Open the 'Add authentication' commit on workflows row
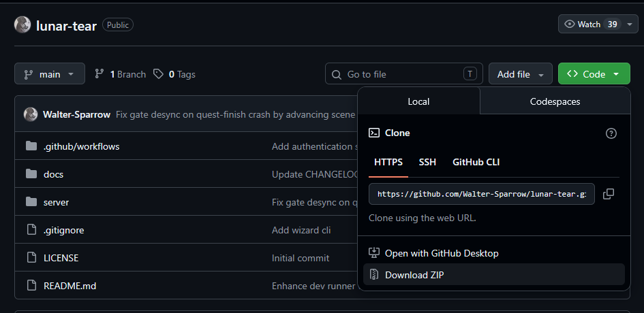 pyautogui.click(x=315, y=146)
